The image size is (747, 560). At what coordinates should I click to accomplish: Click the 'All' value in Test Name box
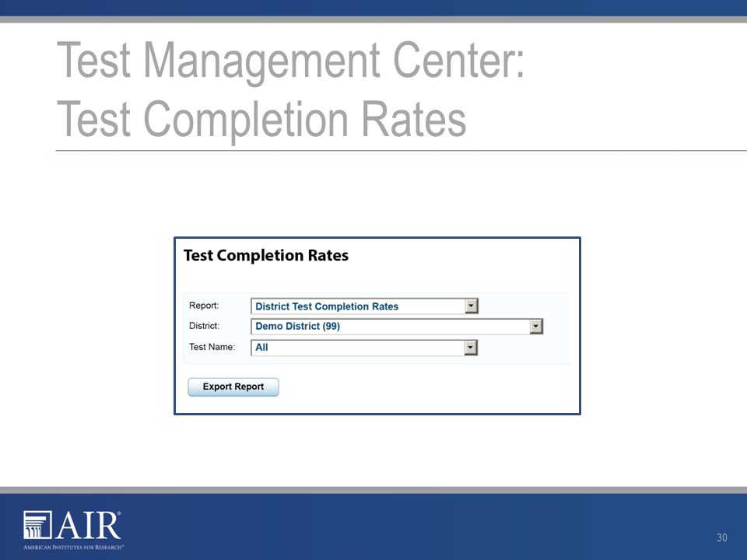pos(261,348)
